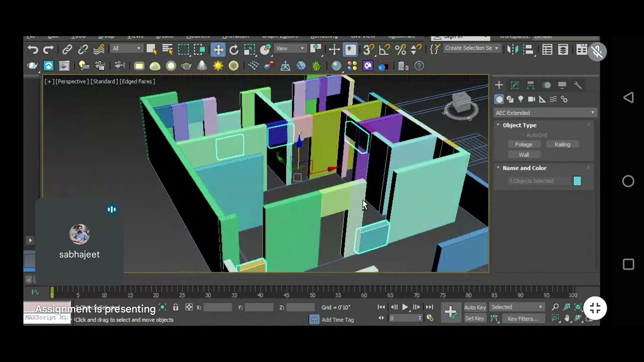Viewport: 644px width, 362px height.
Task: Activate the Select and Link tool
Action: pos(67,49)
